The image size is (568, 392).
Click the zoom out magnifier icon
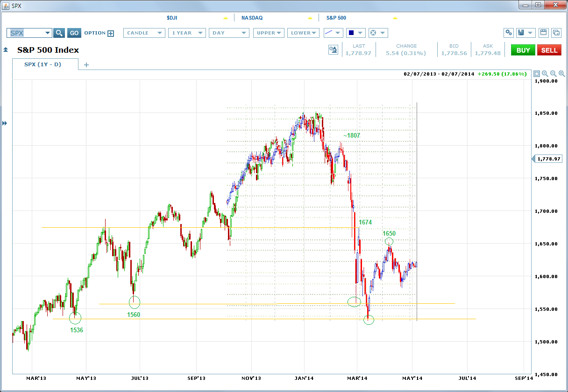554,74
